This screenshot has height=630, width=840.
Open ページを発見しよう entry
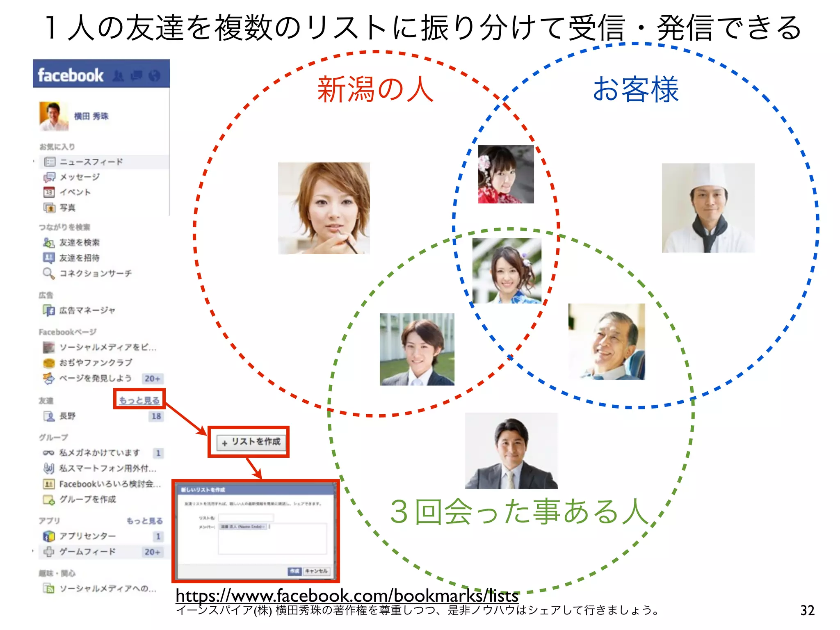[x=96, y=379]
